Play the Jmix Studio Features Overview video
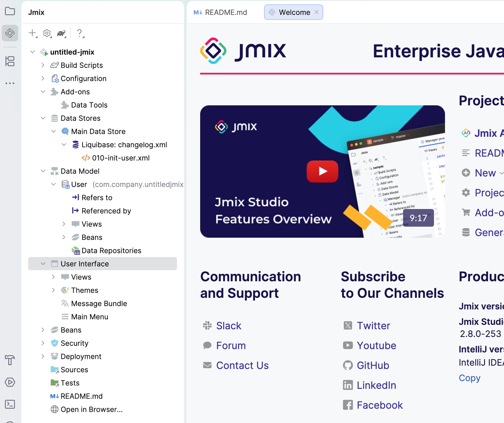This screenshot has height=423, width=504. (322, 171)
